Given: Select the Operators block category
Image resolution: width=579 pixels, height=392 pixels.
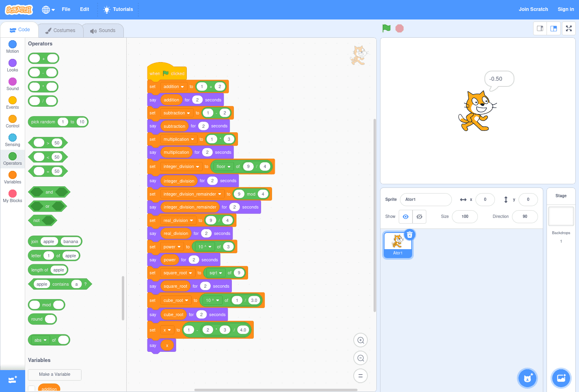Looking at the screenshot, I should (x=13, y=159).
